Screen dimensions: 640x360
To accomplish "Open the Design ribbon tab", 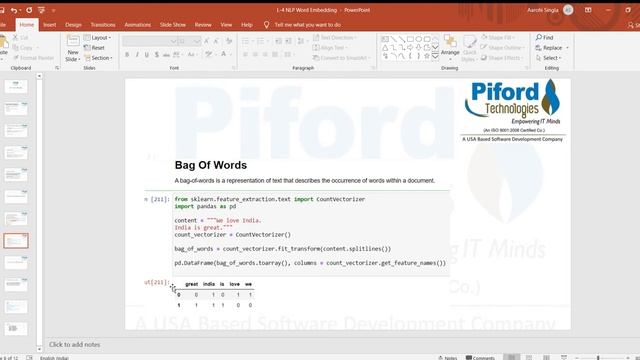I will pos(73,25).
